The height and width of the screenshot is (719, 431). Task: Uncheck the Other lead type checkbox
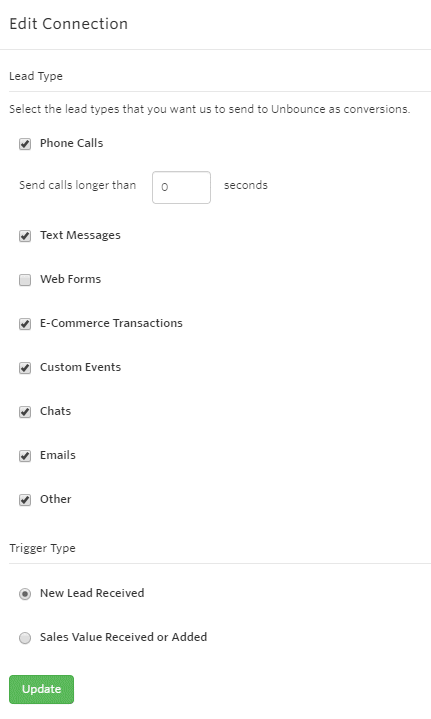tap(25, 500)
